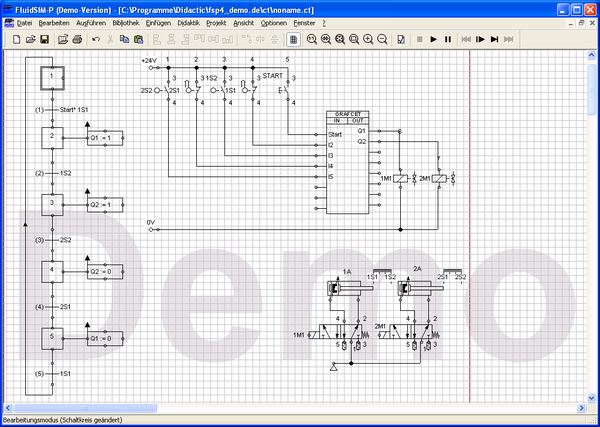This screenshot has width=600, height=427.
Task: Click the single step simulation button
Action: click(x=481, y=39)
